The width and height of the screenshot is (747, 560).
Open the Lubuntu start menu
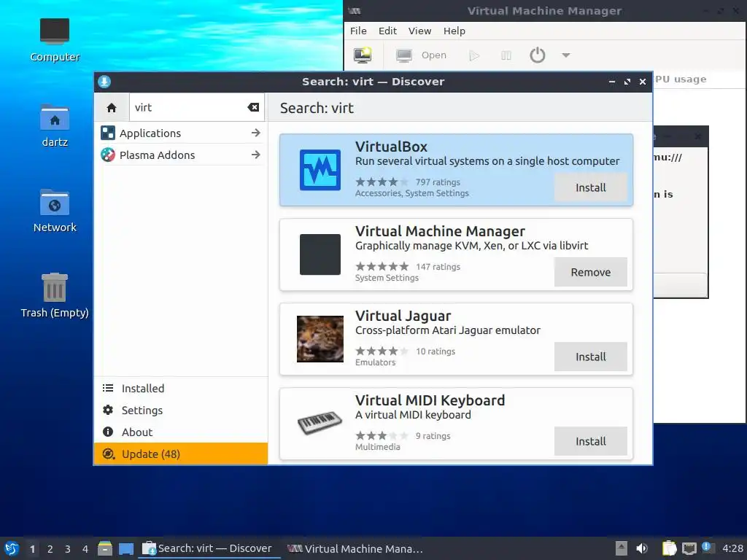[12, 548]
